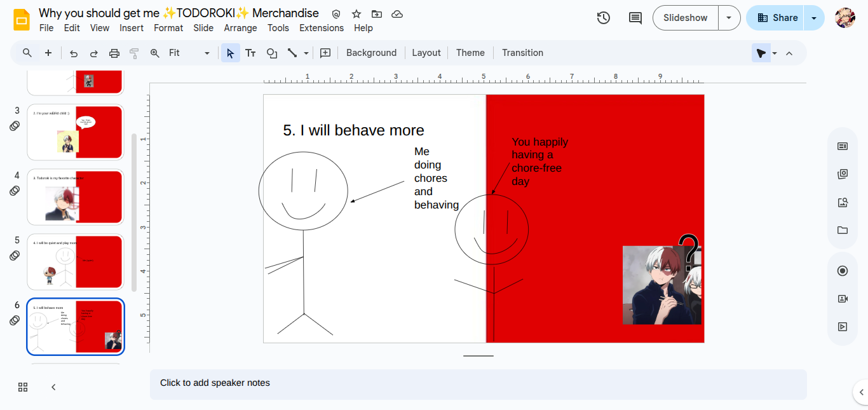Open the camera speaker spotlight icon

[x=843, y=299]
